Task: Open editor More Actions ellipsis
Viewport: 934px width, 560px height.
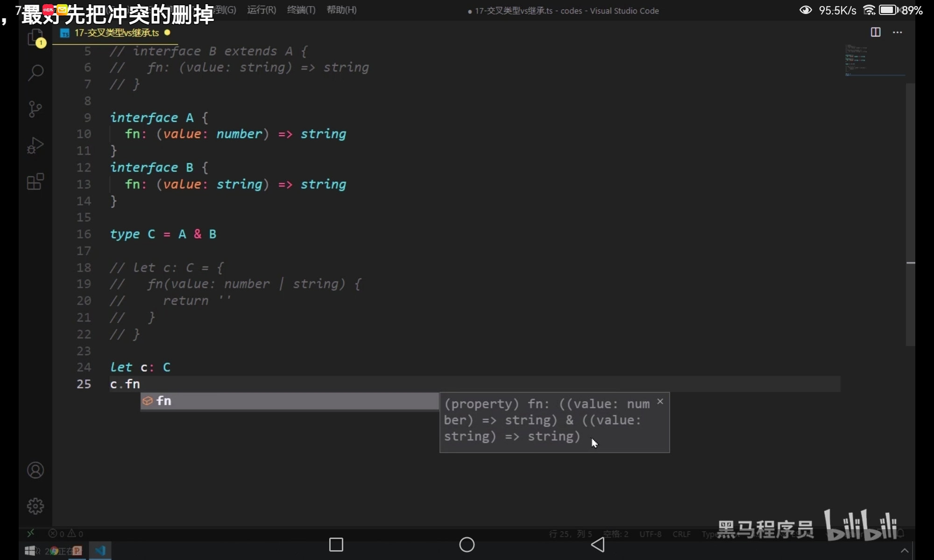Action: tap(897, 32)
